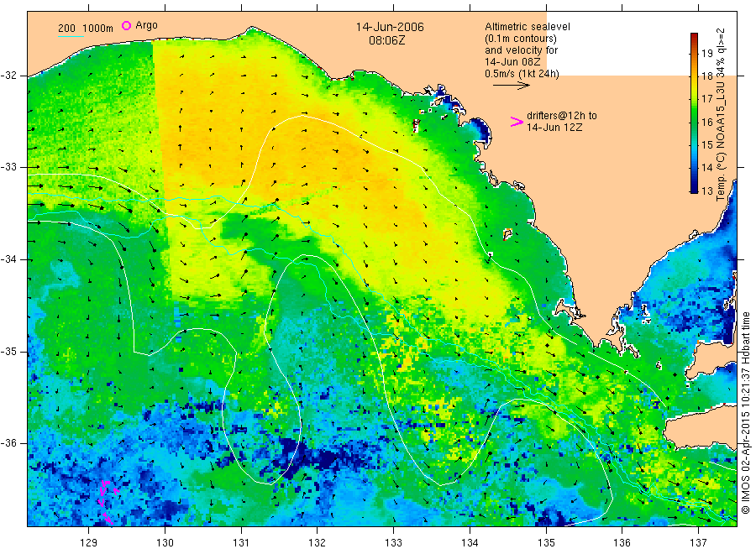Click the color bar tick label '19'
The height and width of the screenshot is (554, 756).
pyautogui.click(x=706, y=53)
